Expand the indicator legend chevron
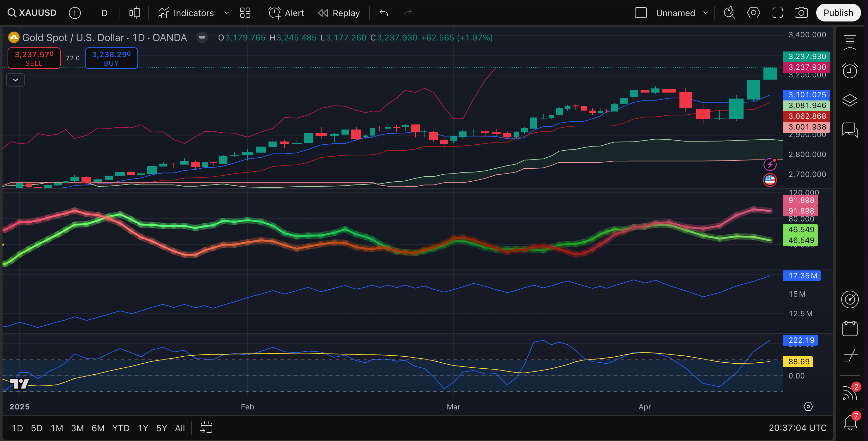Screen dimensions: 868x441 pos(15,80)
